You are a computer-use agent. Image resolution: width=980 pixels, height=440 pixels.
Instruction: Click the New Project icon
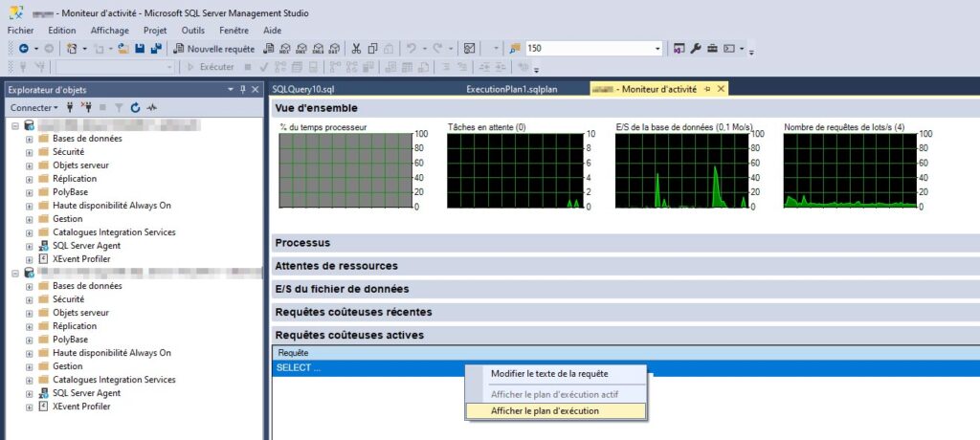click(x=72, y=48)
